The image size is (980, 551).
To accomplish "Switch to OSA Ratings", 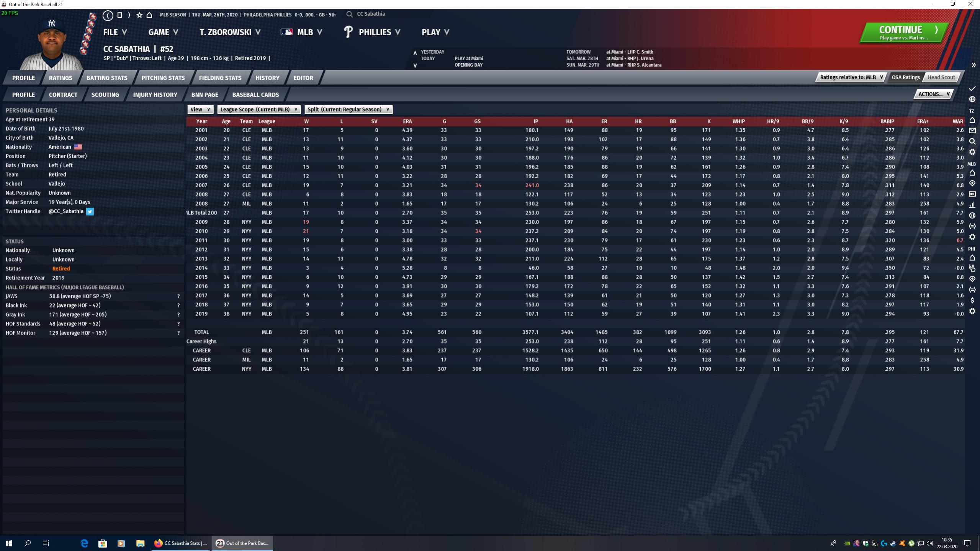I will (x=905, y=77).
